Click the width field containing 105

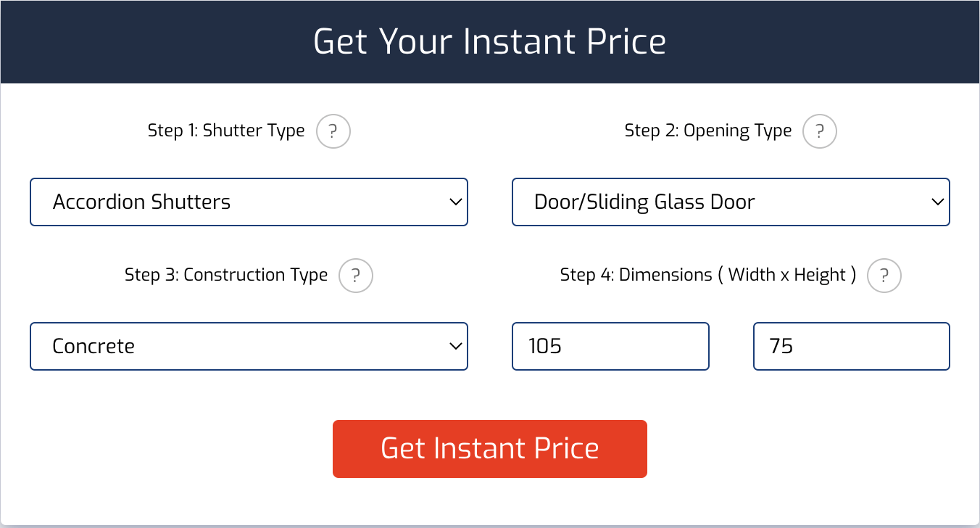(610, 346)
